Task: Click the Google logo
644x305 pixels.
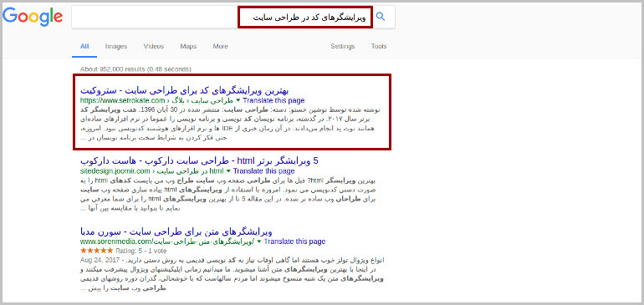Action: point(33,18)
